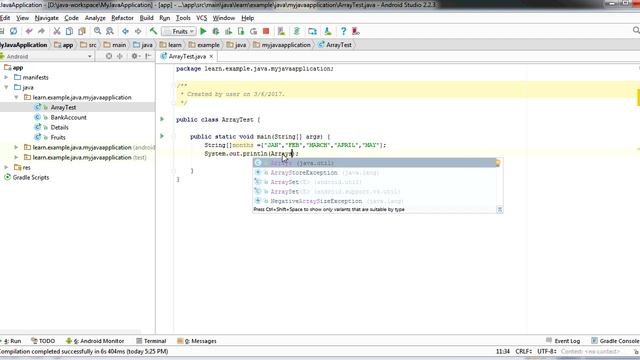Image resolution: width=640 pixels, height=360 pixels.
Task: Open Analyze menu
Action: pyautogui.click(x=95, y=18)
